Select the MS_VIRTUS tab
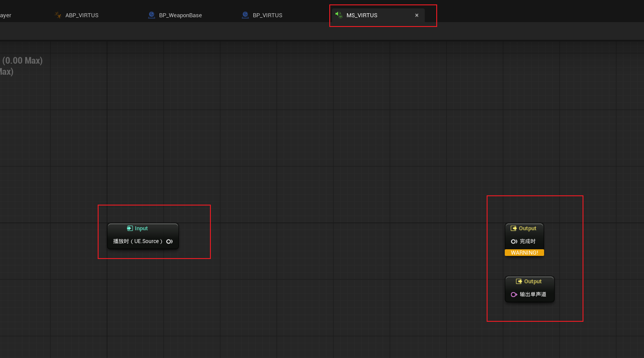This screenshot has width=644, height=358. (378, 15)
